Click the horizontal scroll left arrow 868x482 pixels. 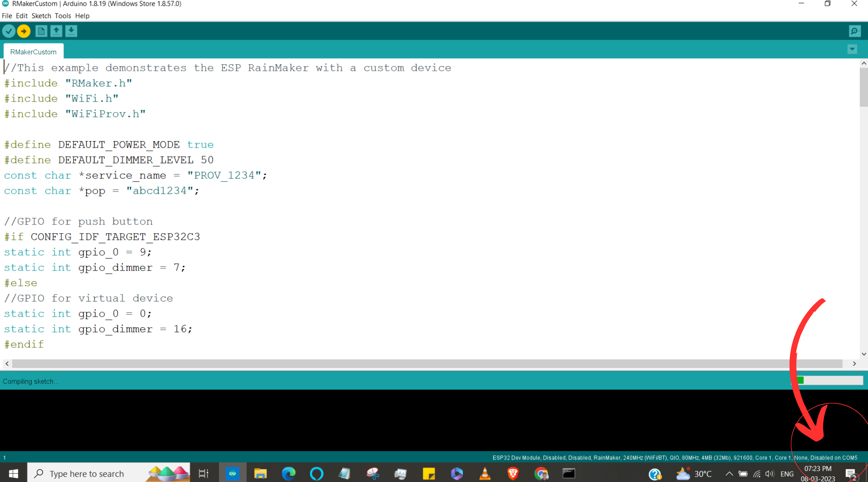7,363
